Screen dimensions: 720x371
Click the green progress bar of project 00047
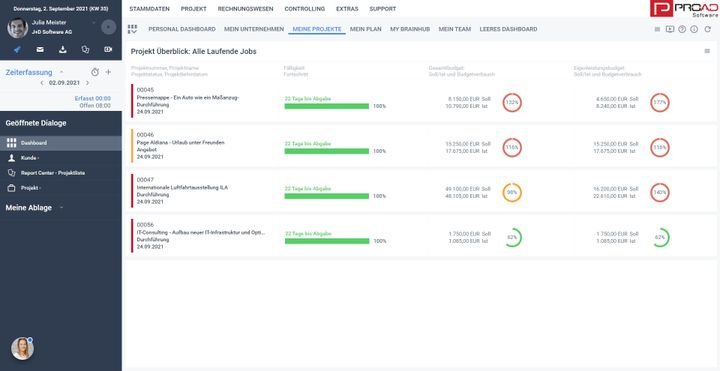(326, 196)
